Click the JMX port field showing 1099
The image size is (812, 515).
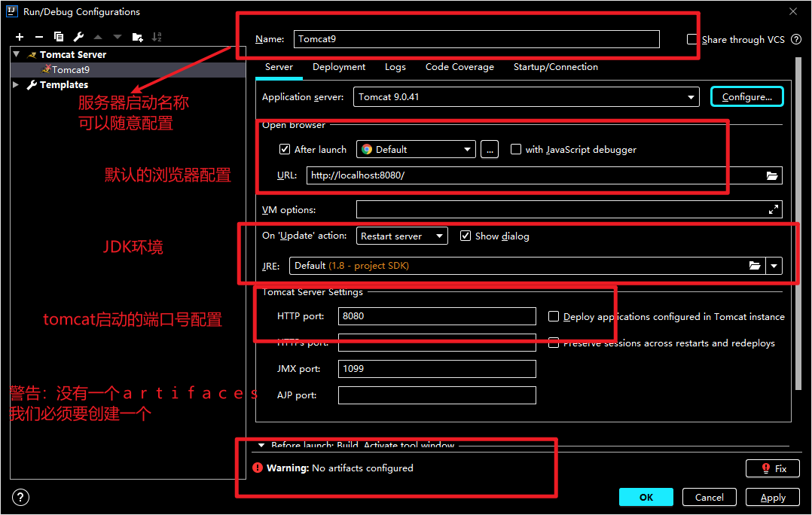coord(437,368)
